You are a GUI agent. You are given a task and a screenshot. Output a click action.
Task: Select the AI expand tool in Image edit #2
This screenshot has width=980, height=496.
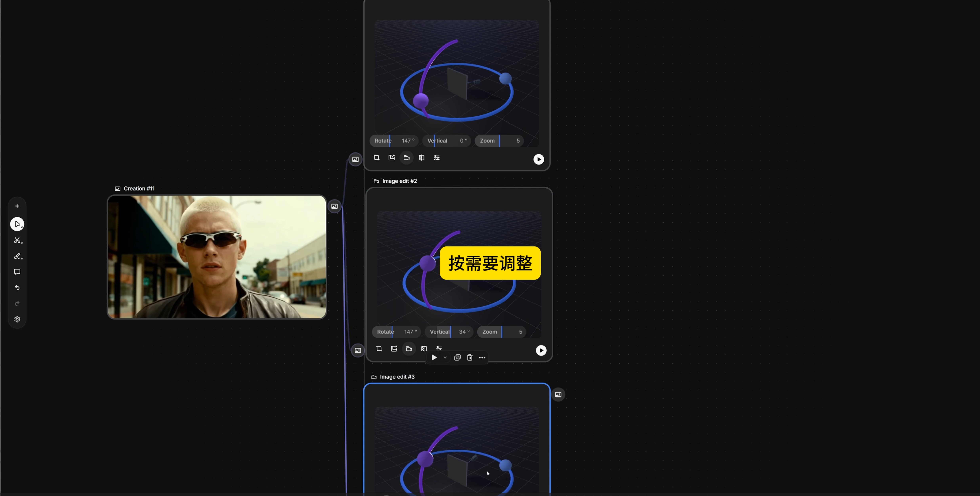pos(394,349)
